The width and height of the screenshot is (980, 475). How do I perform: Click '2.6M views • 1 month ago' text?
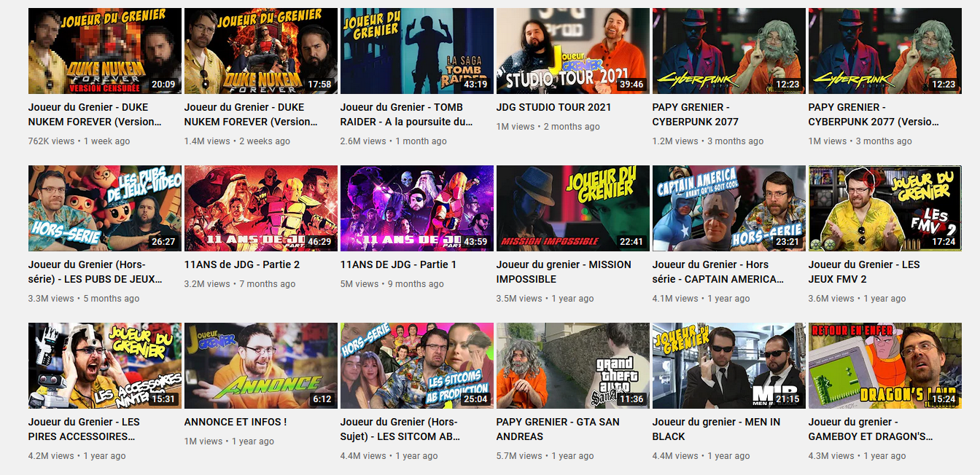pyautogui.click(x=394, y=141)
